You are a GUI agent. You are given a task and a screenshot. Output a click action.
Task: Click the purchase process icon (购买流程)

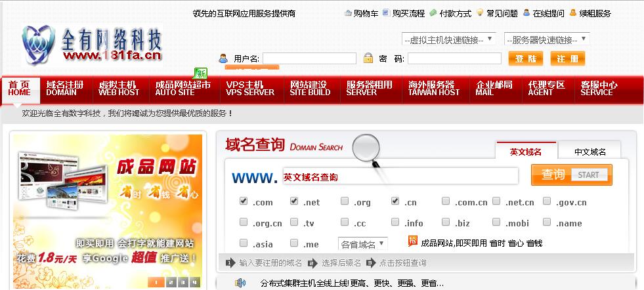[386, 13]
